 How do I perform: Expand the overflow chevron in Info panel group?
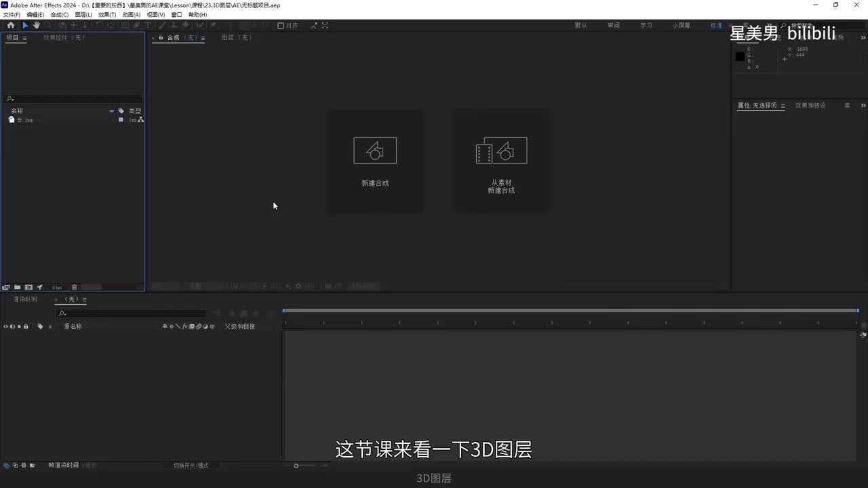[863, 38]
